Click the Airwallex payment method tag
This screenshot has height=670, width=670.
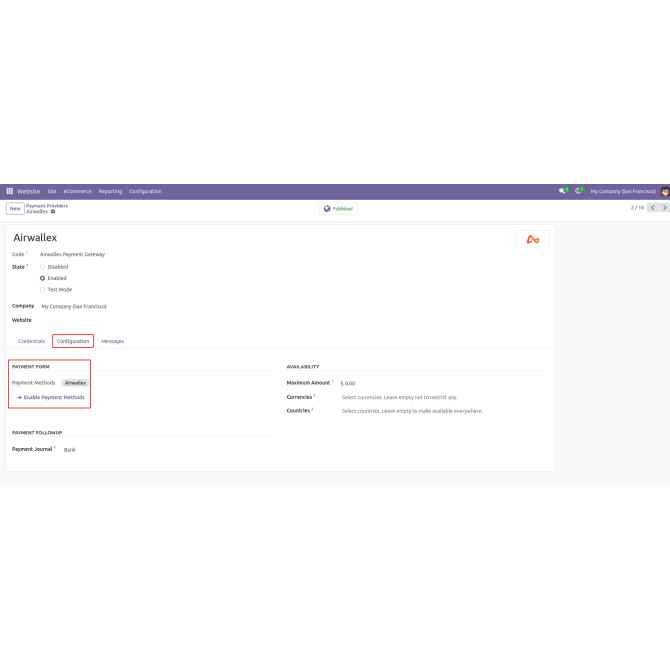coord(75,383)
